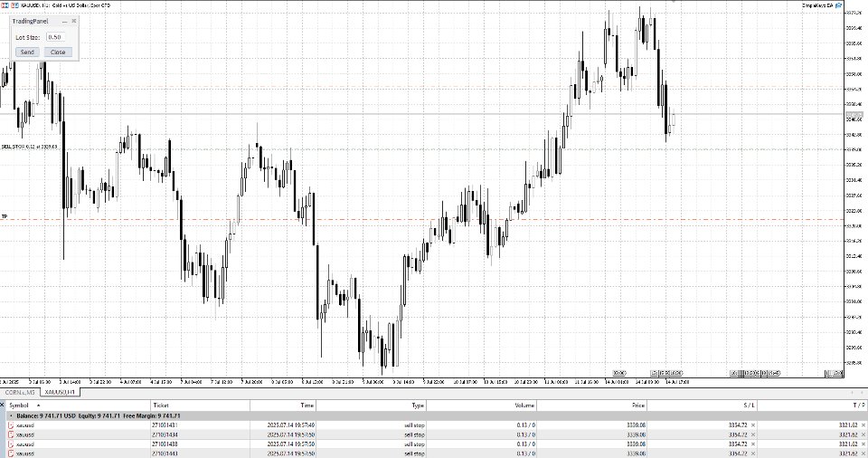The image size is (868, 458).
Task: Click the 0.13 / 0 volume of order 271081438
Action: coord(526,444)
